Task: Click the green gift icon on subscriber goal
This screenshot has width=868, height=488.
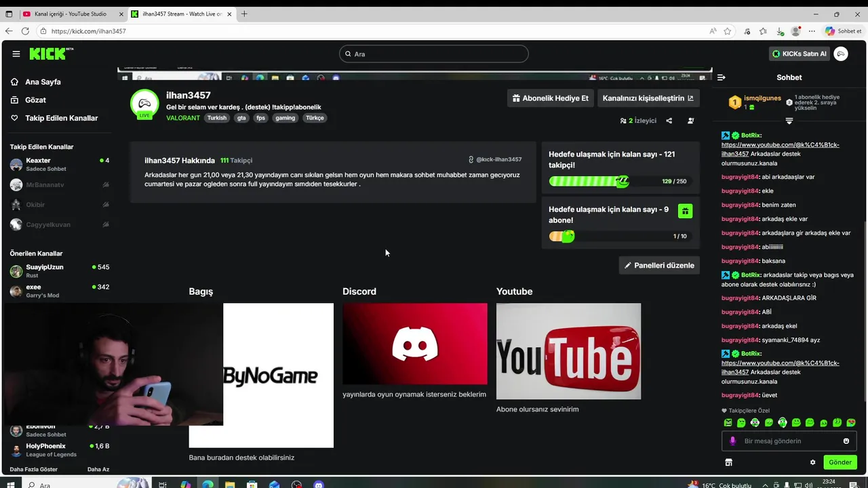Action: pos(685,211)
